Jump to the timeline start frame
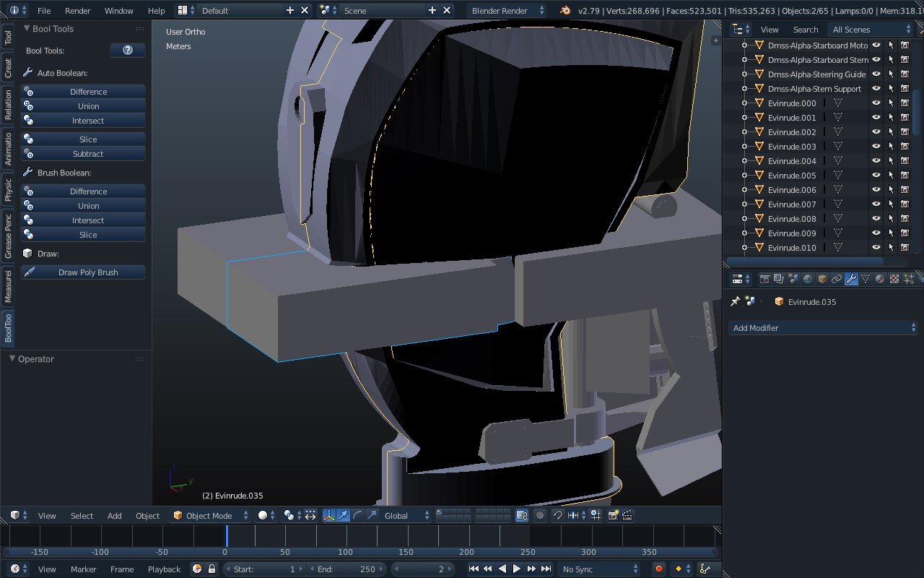 pyautogui.click(x=474, y=569)
